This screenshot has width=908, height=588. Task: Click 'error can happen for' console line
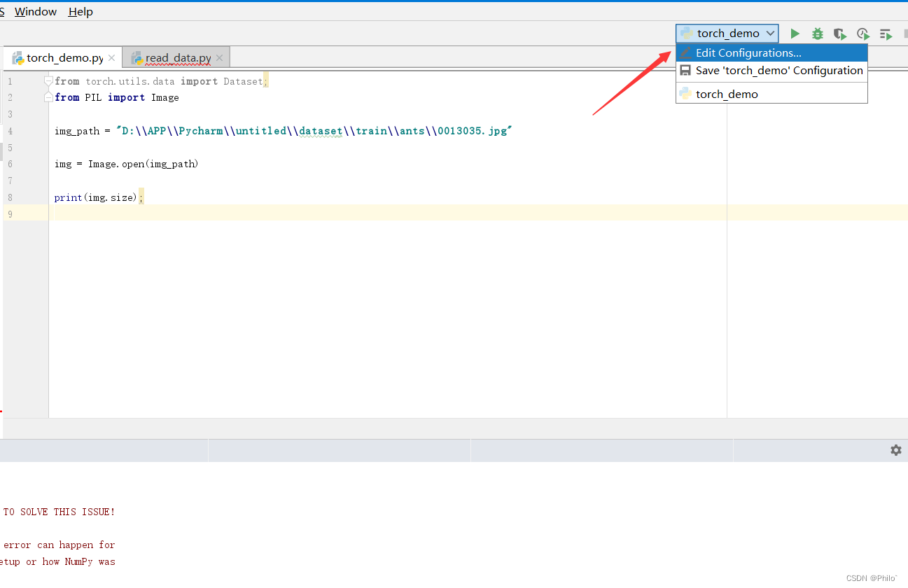coord(59,545)
